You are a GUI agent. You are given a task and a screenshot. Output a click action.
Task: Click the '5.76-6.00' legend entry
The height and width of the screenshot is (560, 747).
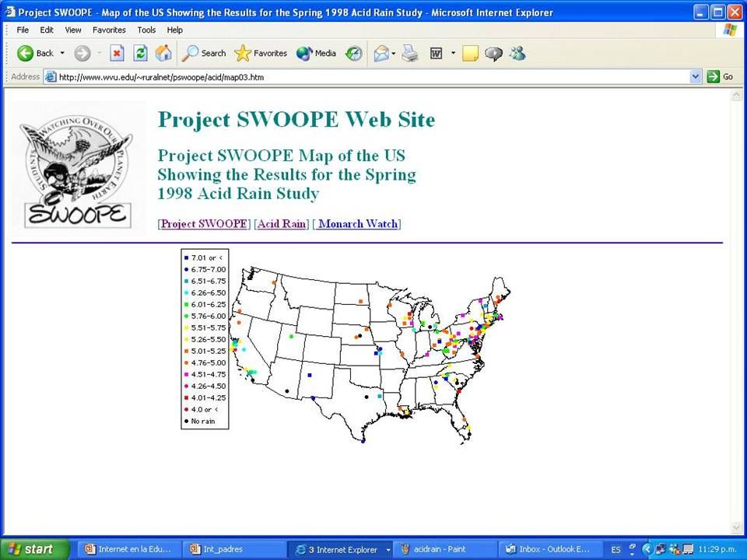[x=205, y=317]
